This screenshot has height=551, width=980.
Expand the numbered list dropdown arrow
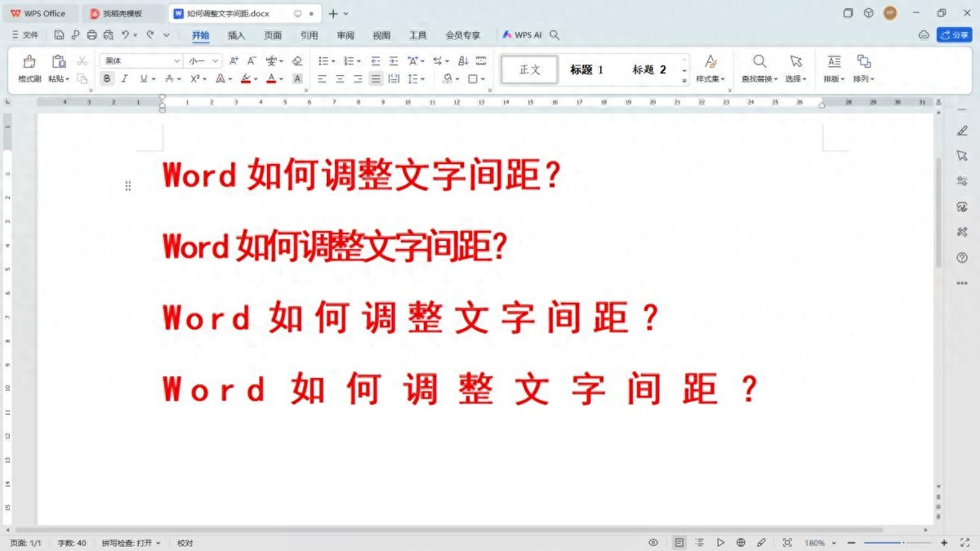(359, 61)
